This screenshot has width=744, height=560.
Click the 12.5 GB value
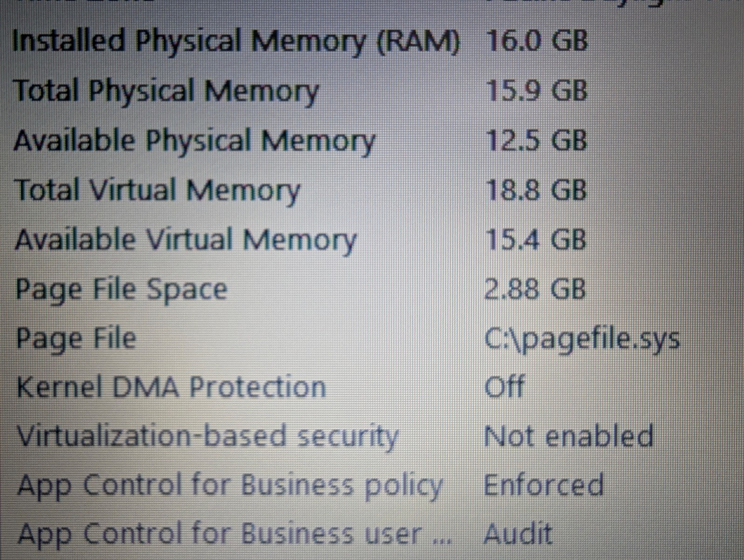tap(536, 140)
